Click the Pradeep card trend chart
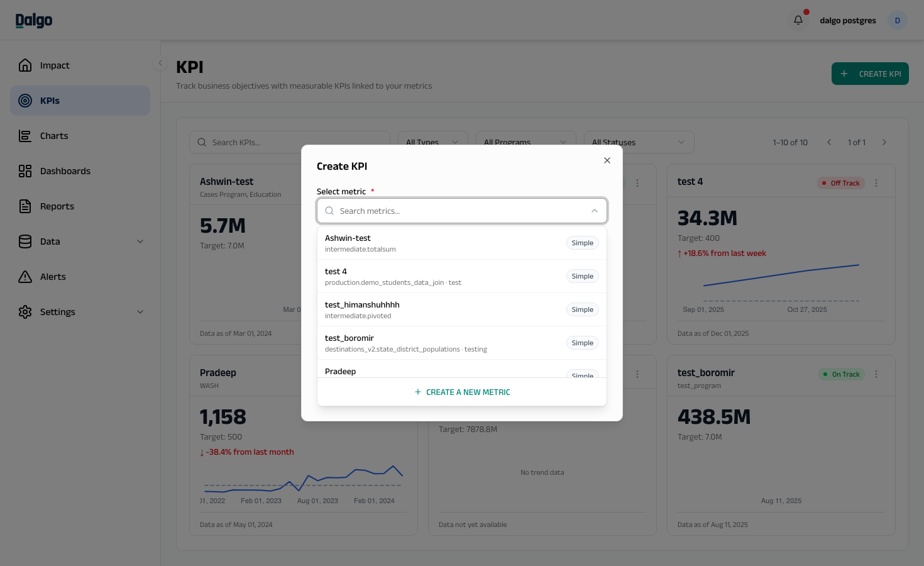This screenshot has height=566, width=924. [x=304, y=480]
